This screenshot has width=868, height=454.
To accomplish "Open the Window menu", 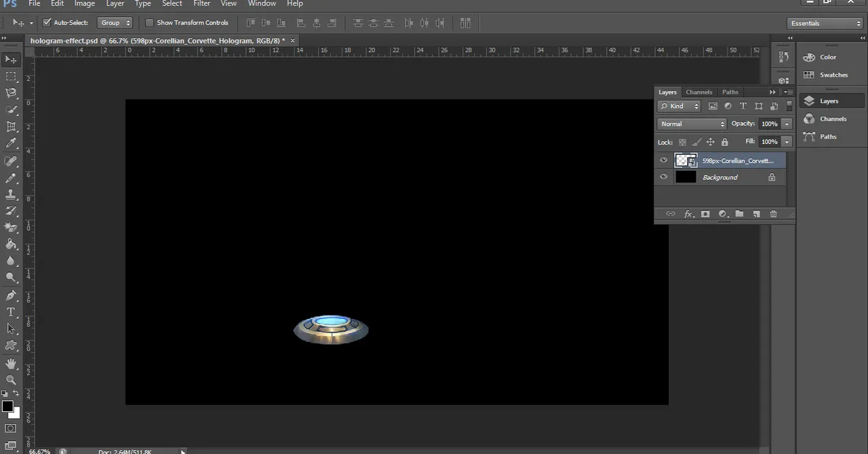I will [262, 3].
